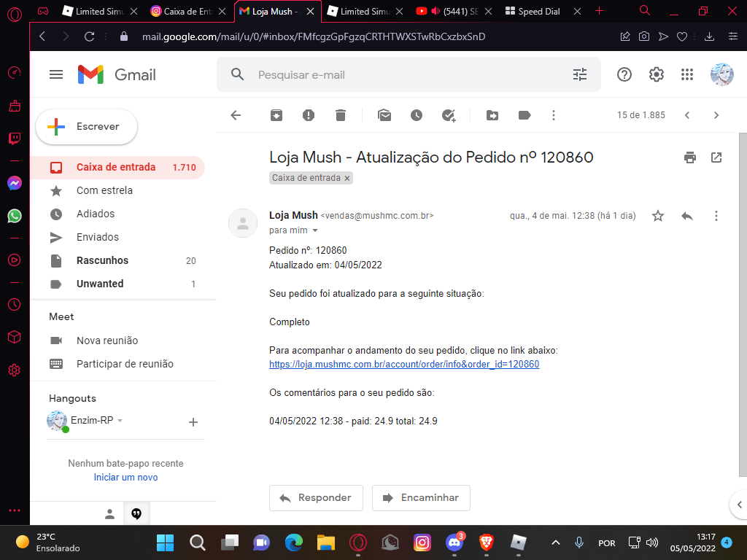This screenshot has width=747, height=560.
Task: Switch to the Speed Dial tab
Action: click(539, 12)
